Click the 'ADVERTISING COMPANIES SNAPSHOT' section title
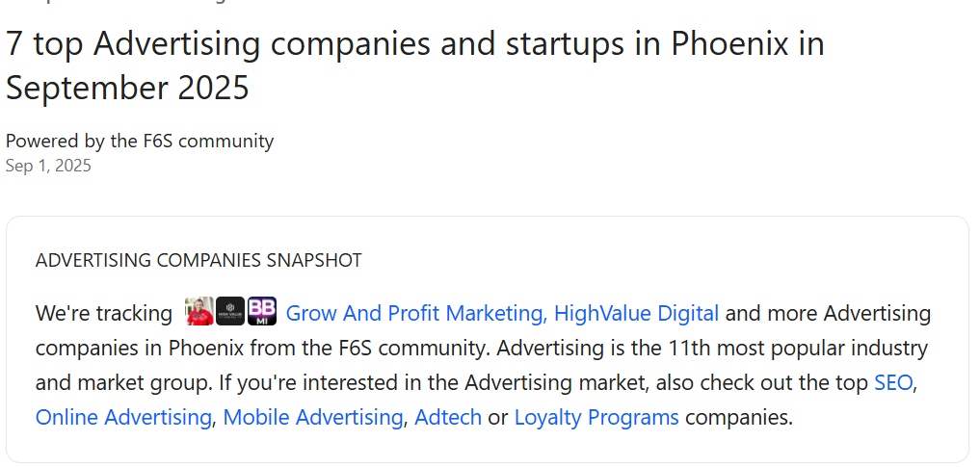This screenshot has height=467, width=980. [x=199, y=260]
